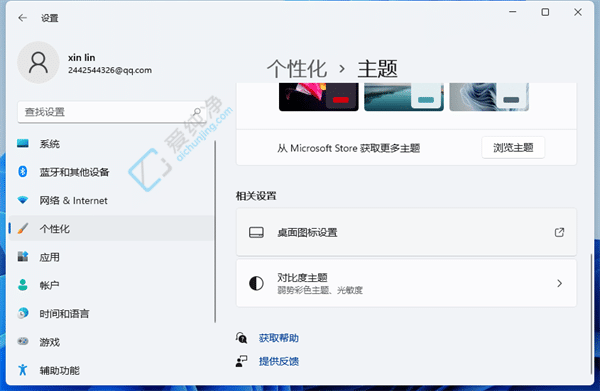The image size is (600, 391).
Task: Click the desktop icon settings monitor icon
Action: (256, 232)
